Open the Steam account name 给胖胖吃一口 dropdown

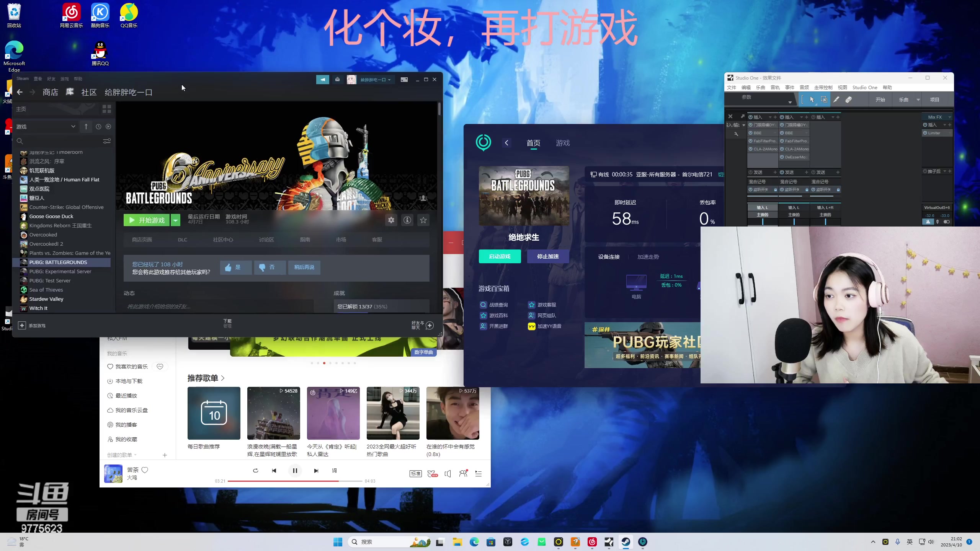[376, 80]
